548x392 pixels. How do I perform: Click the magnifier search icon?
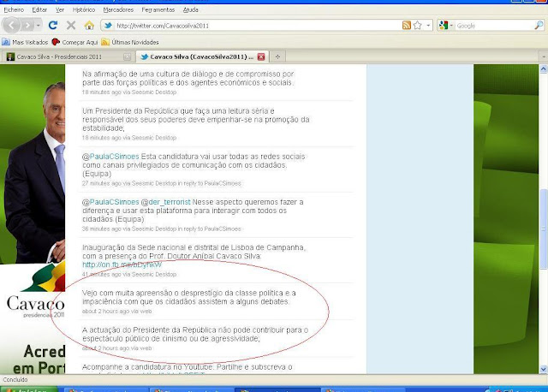click(x=539, y=25)
